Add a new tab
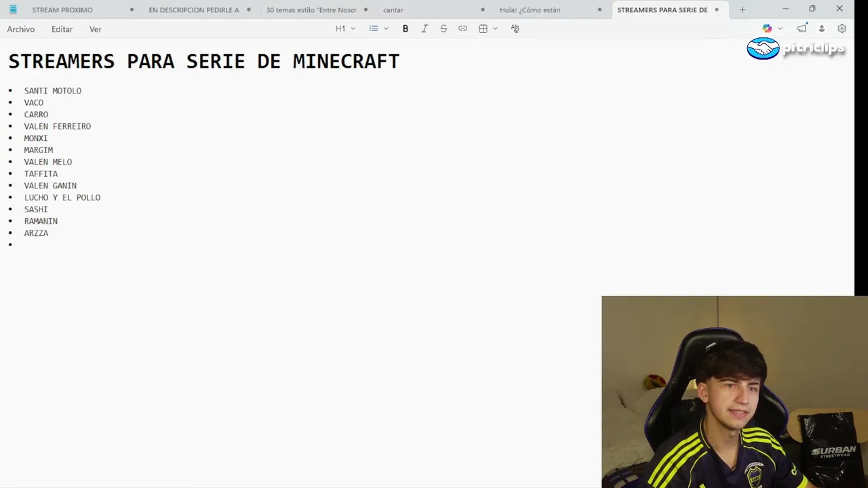The height and width of the screenshot is (488, 868). [743, 9]
